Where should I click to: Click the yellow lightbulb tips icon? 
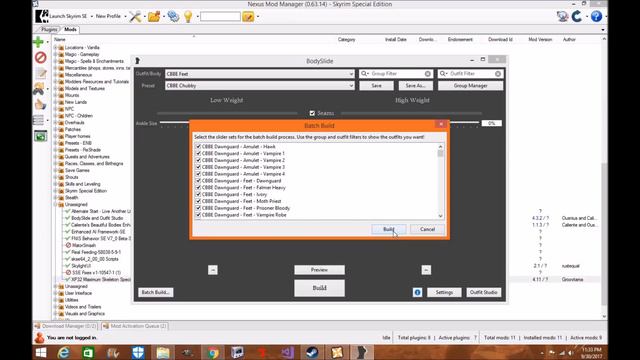click(x=188, y=17)
